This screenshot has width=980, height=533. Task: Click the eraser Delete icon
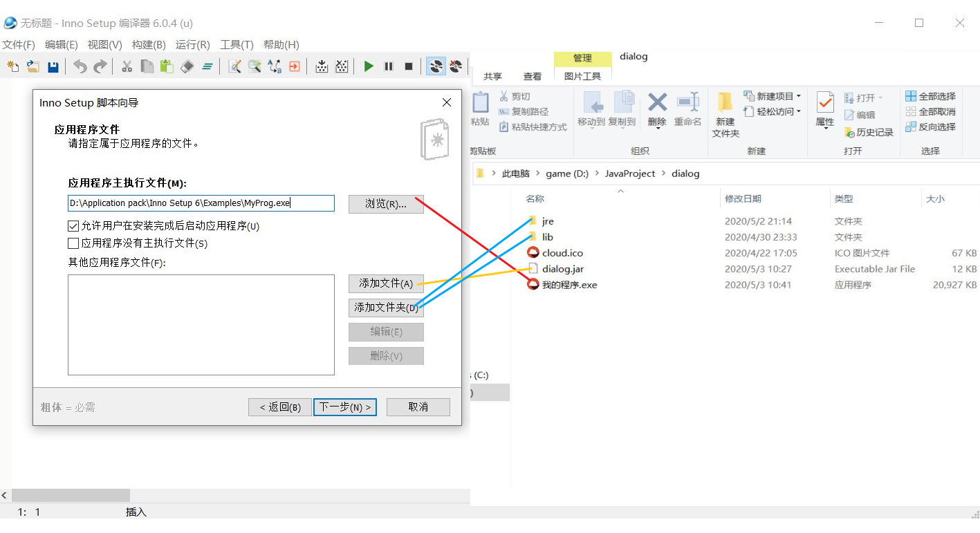(x=187, y=66)
